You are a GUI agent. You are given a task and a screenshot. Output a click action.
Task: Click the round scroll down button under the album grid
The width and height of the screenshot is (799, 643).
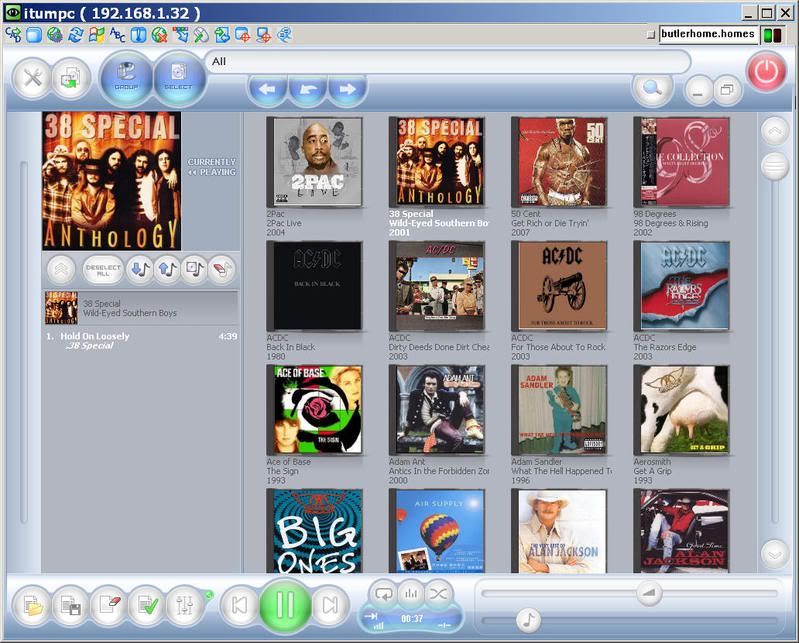click(x=775, y=554)
